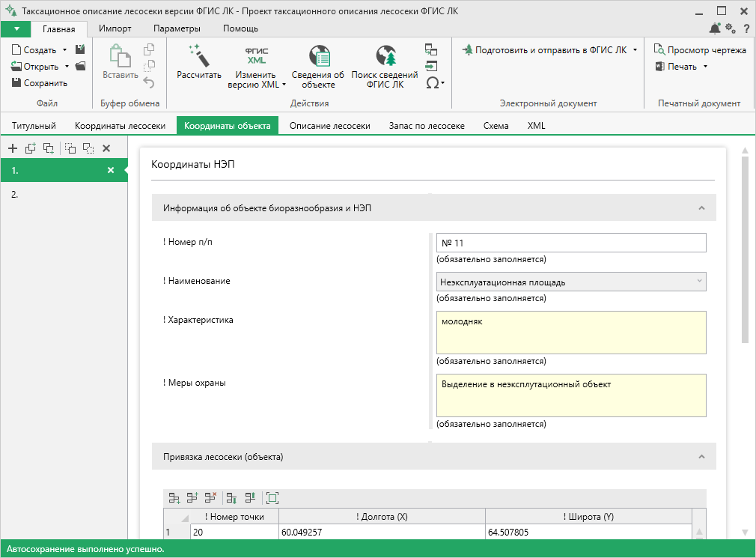Click the vertical scrollbar thumb
756x558 pixels.
(x=745, y=249)
